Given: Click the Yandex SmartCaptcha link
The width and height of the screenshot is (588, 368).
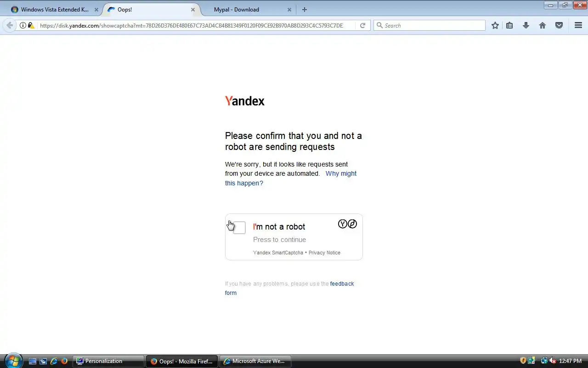Looking at the screenshot, I should (278, 253).
